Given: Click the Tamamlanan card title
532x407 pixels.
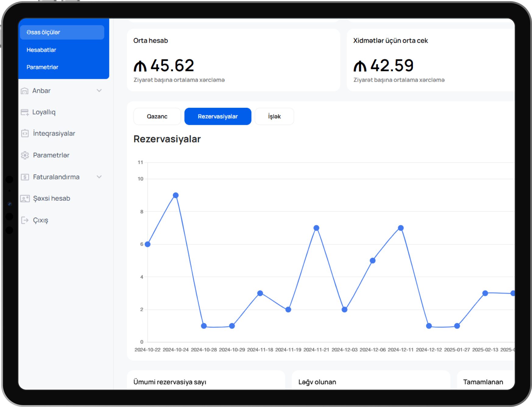Looking at the screenshot, I should [x=483, y=382].
